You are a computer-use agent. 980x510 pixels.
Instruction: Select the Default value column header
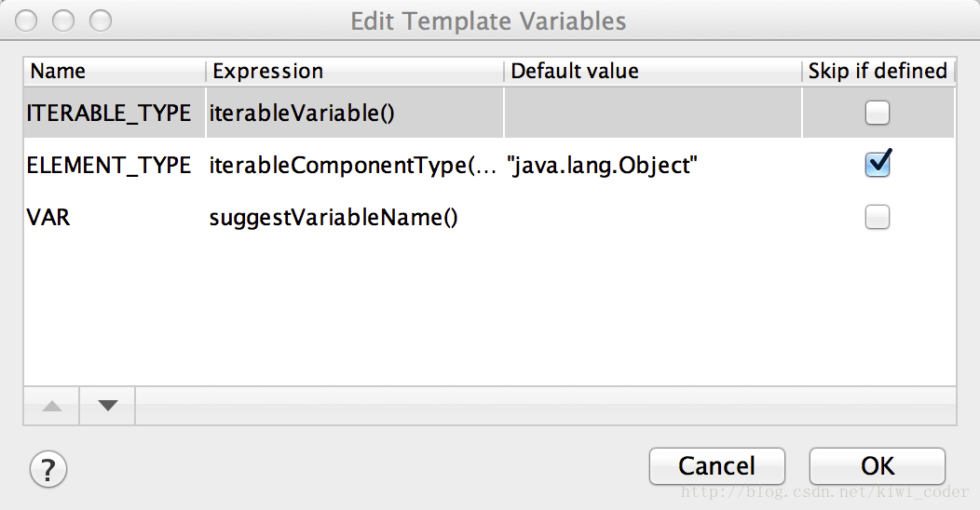pos(653,71)
